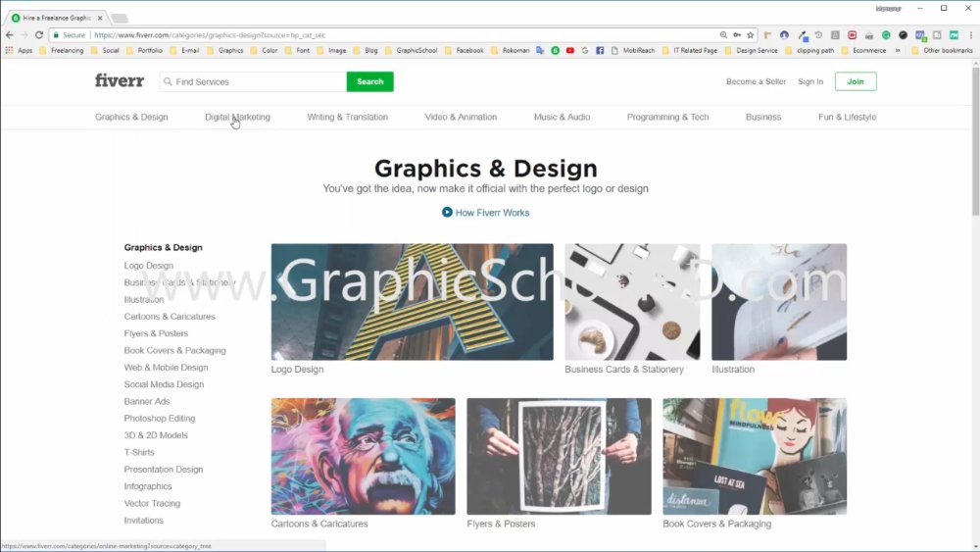
Task: Open the Programming & Tech category
Action: (x=667, y=117)
